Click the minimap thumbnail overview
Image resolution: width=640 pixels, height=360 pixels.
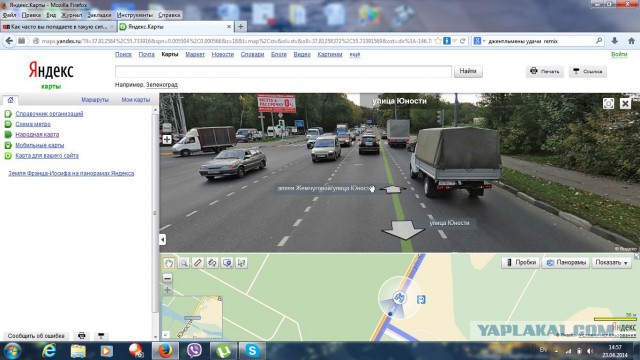click(192, 317)
